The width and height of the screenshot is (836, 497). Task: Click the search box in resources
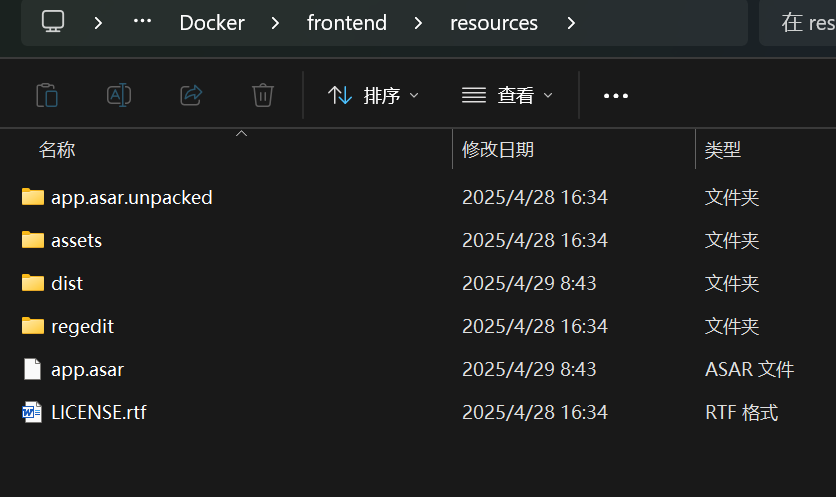pyautogui.click(x=798, y=23)
